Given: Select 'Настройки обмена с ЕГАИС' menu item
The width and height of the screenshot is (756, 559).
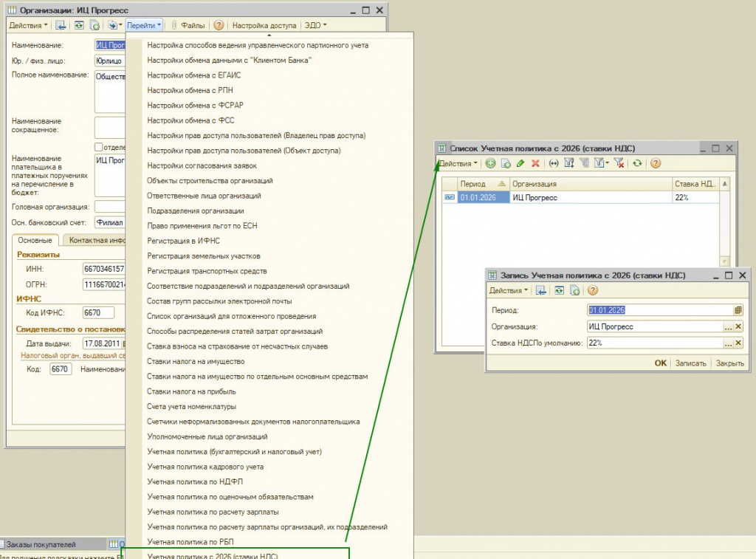Looking at the screenshot, I should [x=194, y=75].
